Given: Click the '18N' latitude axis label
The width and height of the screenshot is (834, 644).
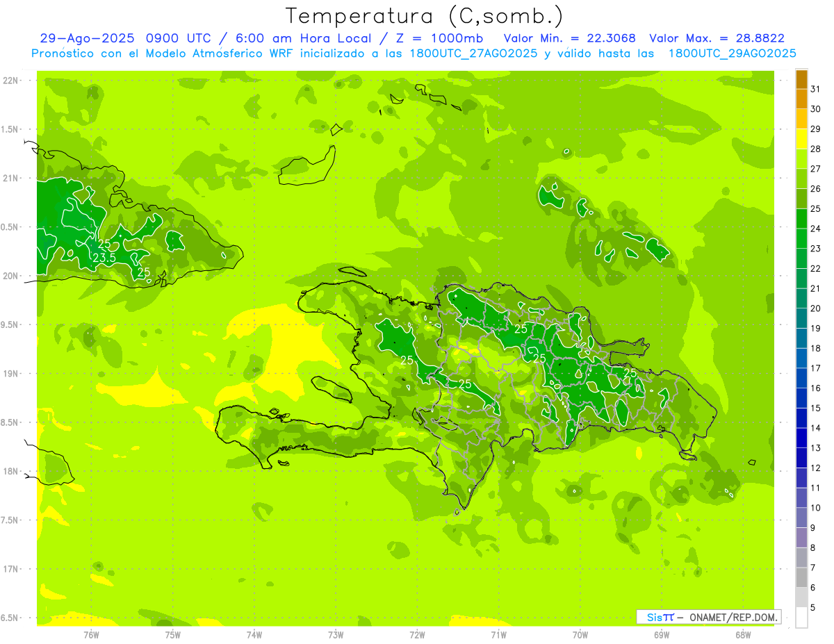Looking at the screenshot, I should pyautogui.click(x=10, y=471).
